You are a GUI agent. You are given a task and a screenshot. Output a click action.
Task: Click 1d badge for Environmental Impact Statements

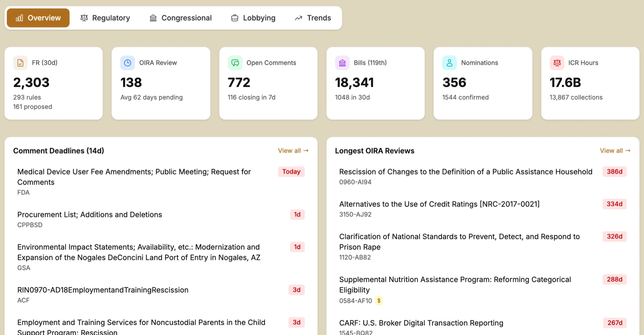click(x=297, y=247)
